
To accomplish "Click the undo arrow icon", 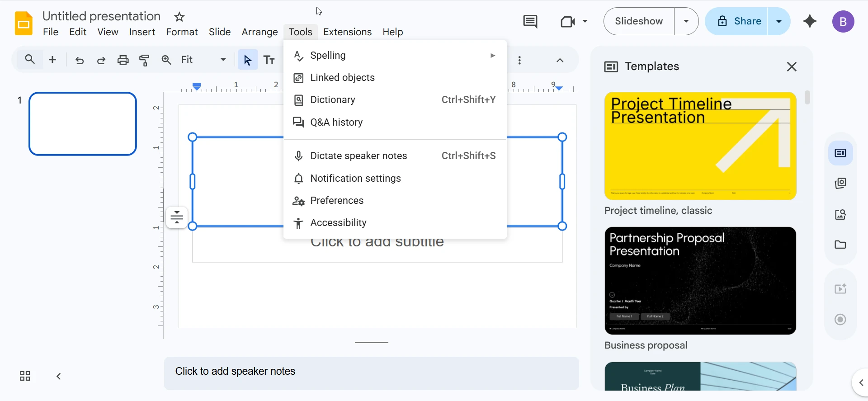I will click(80, 60).
